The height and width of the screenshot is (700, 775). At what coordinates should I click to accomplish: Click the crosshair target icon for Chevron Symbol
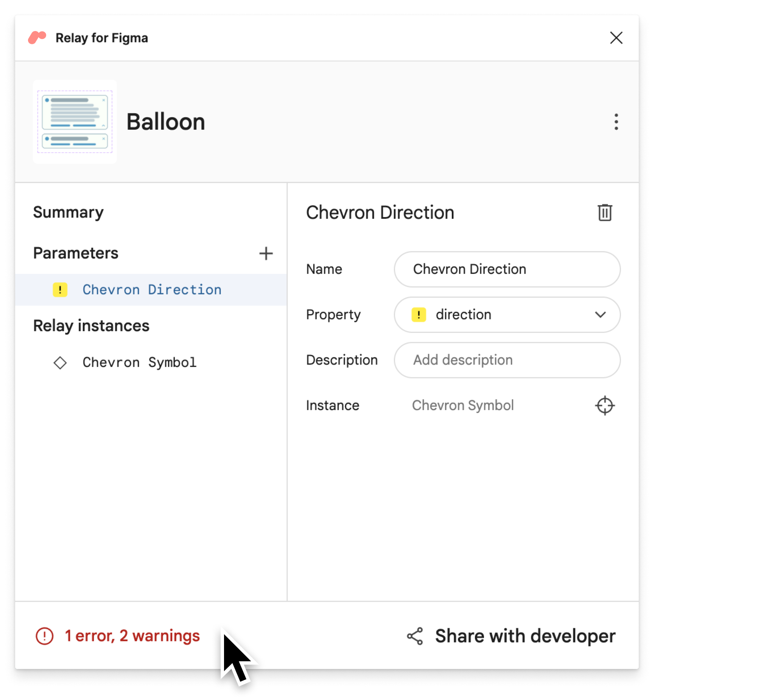point(604,405)
